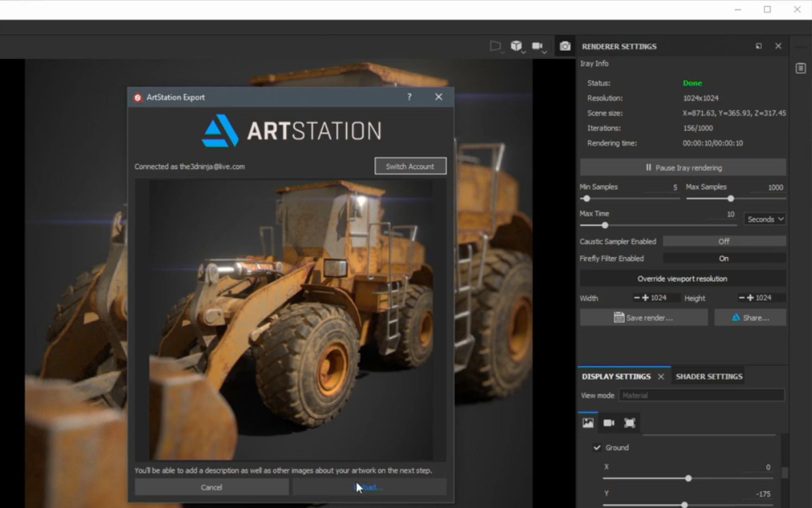The image size is (812, 508).
Task: Open the log panel icon on right edge
Action: pos(801,68)
